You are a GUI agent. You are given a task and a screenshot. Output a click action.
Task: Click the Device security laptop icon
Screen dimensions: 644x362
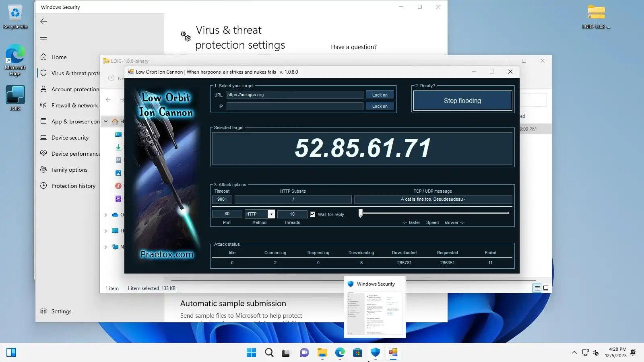click(43, 138)
